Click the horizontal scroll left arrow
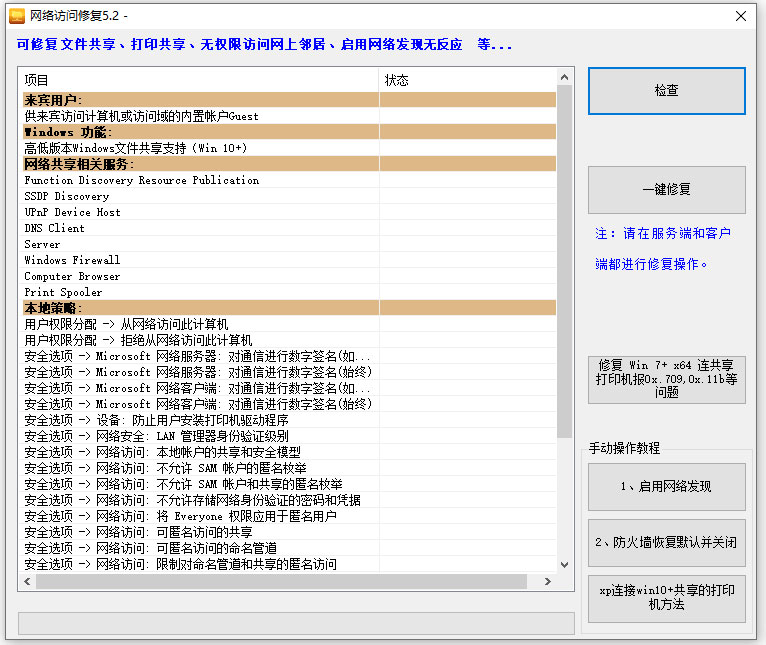Screen dimensions: 766x645 coord(27,581)
